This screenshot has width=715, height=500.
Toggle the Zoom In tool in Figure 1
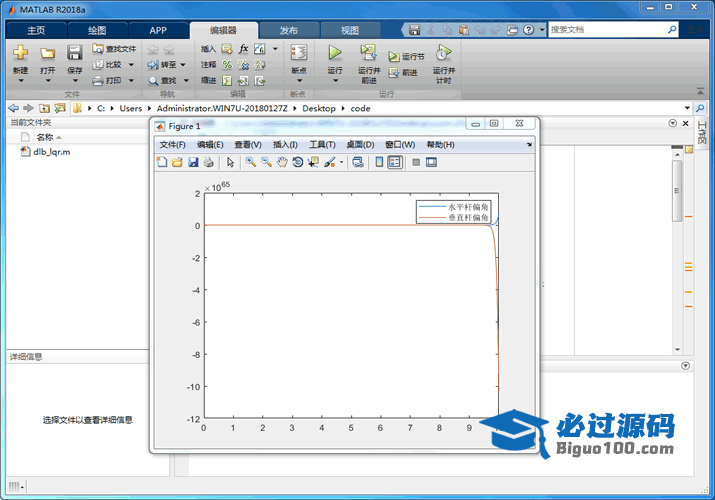(x=250, y=162)
